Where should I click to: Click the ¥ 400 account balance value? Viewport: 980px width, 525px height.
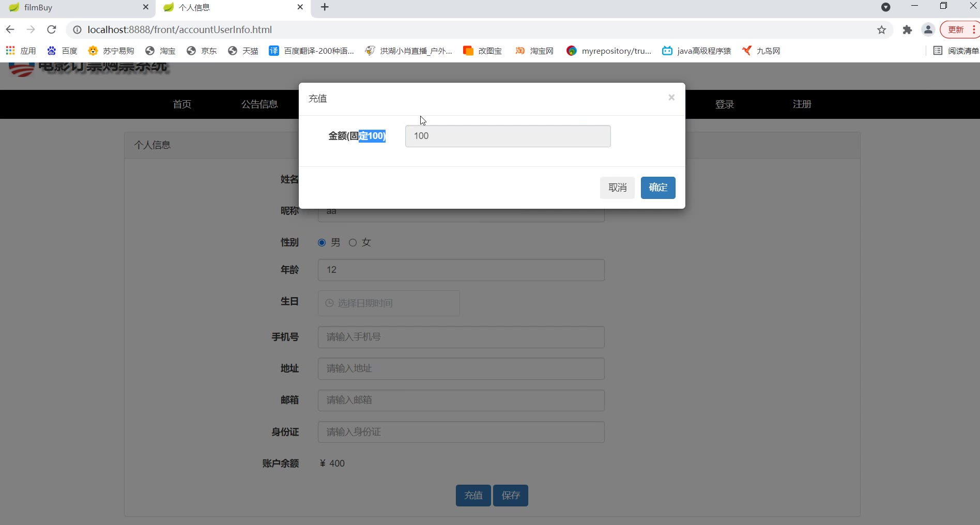point(332,464)
